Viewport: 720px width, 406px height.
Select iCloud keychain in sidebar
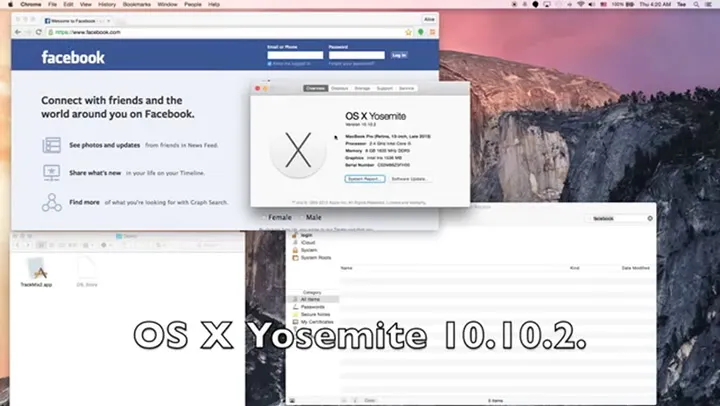click(308, 242)
